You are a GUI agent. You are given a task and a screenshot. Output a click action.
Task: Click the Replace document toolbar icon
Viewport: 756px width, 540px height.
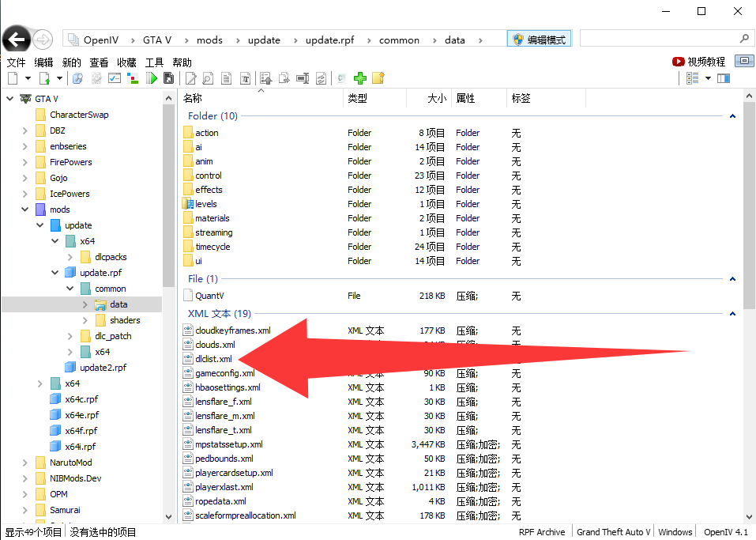(x=321, y=78)
